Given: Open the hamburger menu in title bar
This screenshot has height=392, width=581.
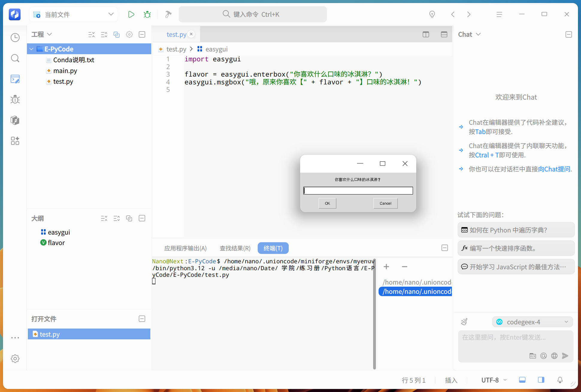Looking at the screenshot, I should (x=499, y=14).
